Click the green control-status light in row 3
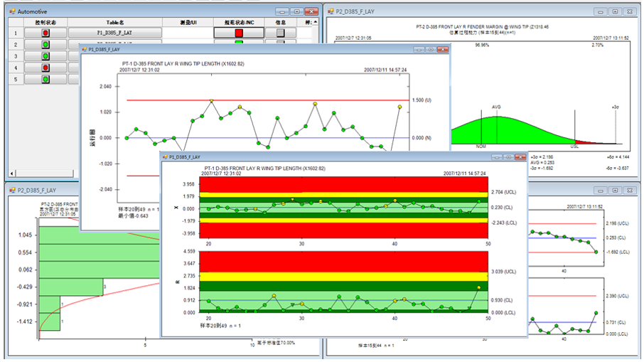 pos(45,56)
